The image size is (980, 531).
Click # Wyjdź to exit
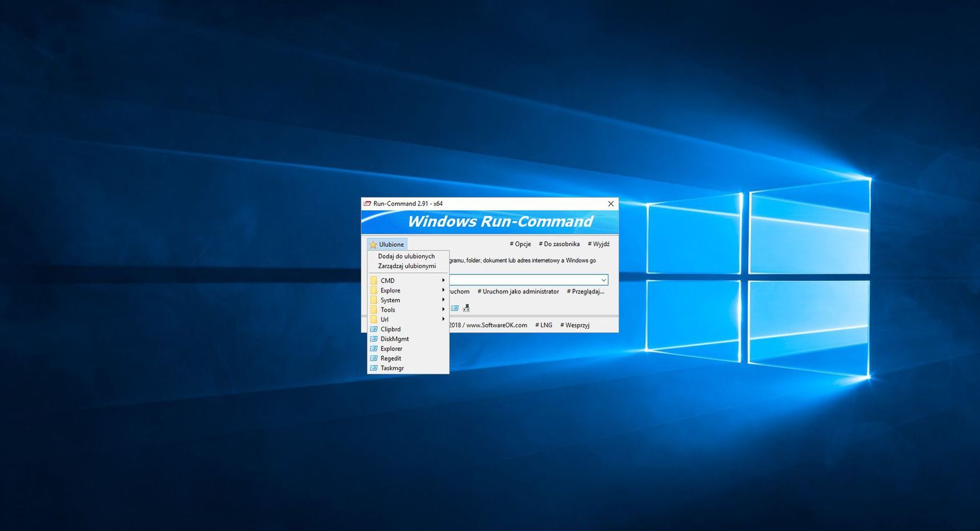(x=599, y=244)
